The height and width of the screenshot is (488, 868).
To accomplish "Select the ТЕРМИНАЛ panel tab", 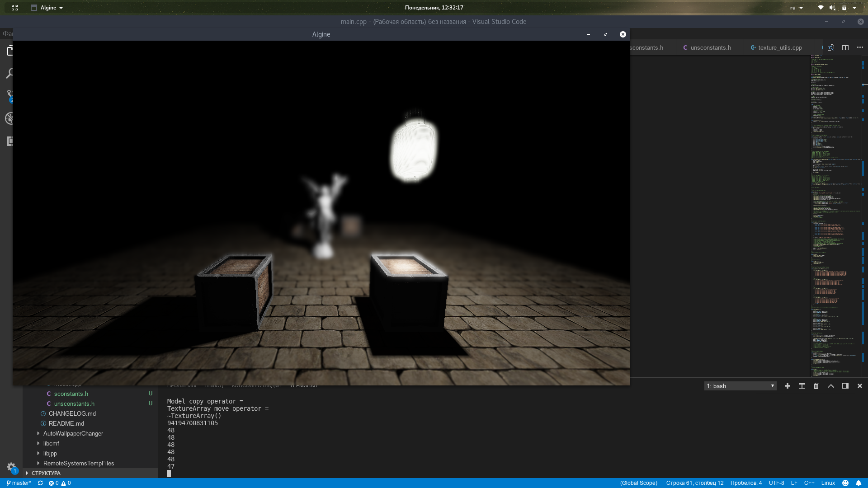I will 303,386.
